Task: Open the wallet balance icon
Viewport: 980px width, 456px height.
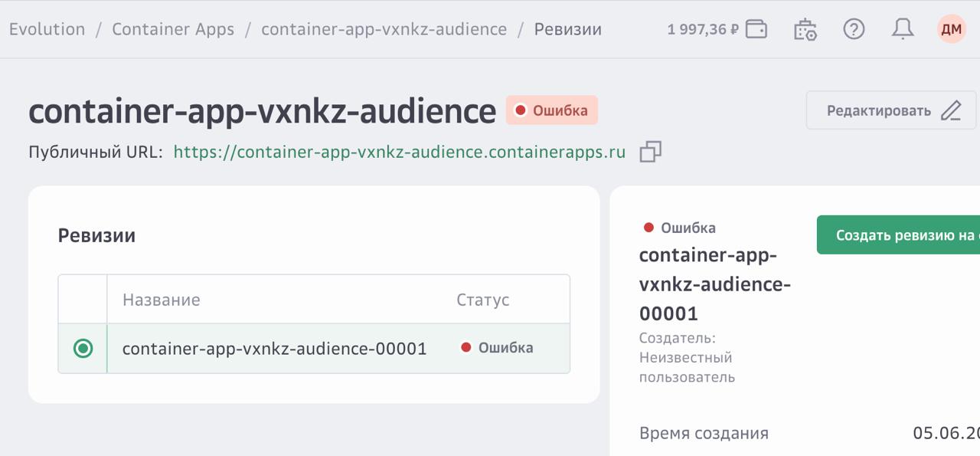Action: 756,29
